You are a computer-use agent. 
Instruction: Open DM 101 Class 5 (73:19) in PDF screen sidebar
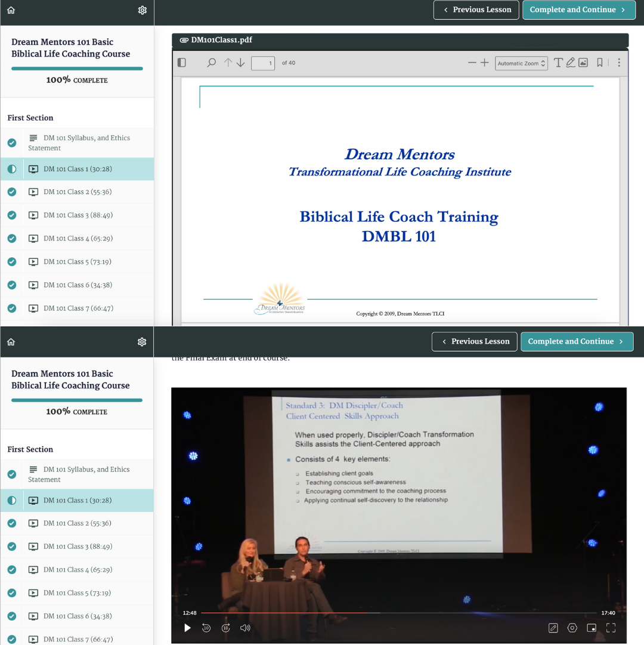(x=78, y=261)
